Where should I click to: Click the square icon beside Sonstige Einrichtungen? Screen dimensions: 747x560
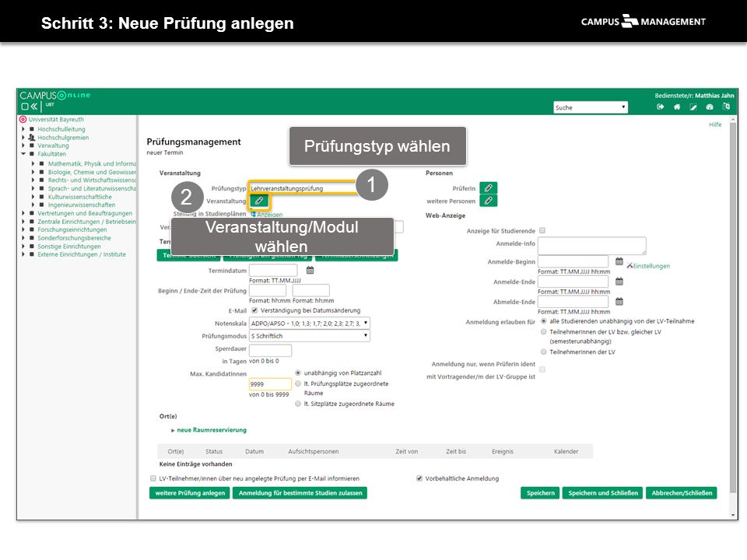[32, 247]
